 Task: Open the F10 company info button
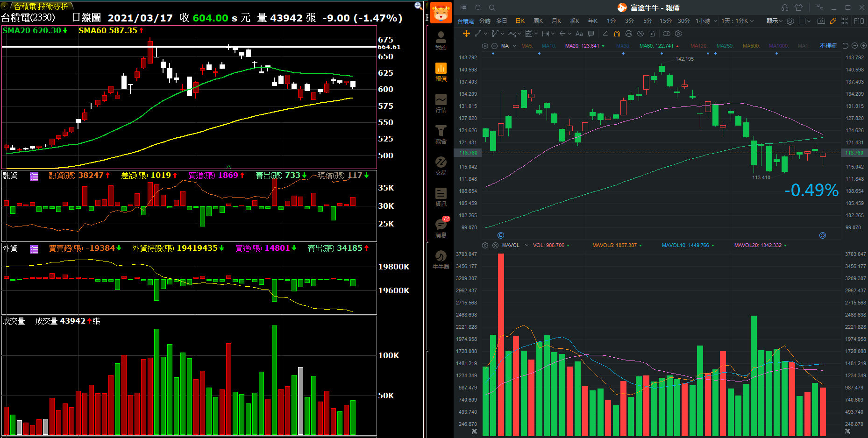[859, 21]
